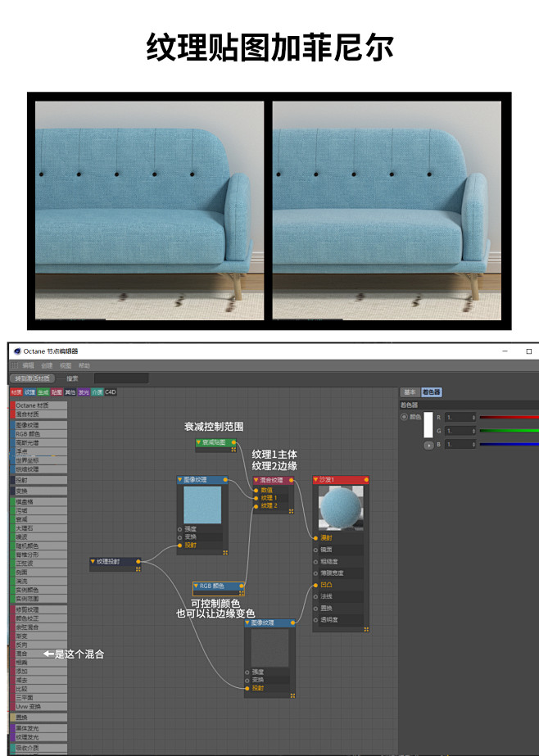Toggle the blue 纹理 filter tag
The height and width of the screenshot is (756, 539).
pos(29,392)
